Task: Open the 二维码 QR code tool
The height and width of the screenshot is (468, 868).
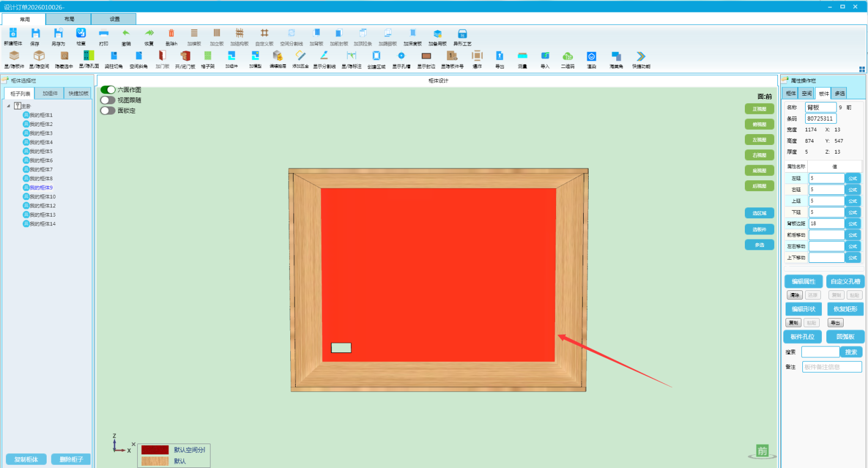Action: [x=567, y=57]
